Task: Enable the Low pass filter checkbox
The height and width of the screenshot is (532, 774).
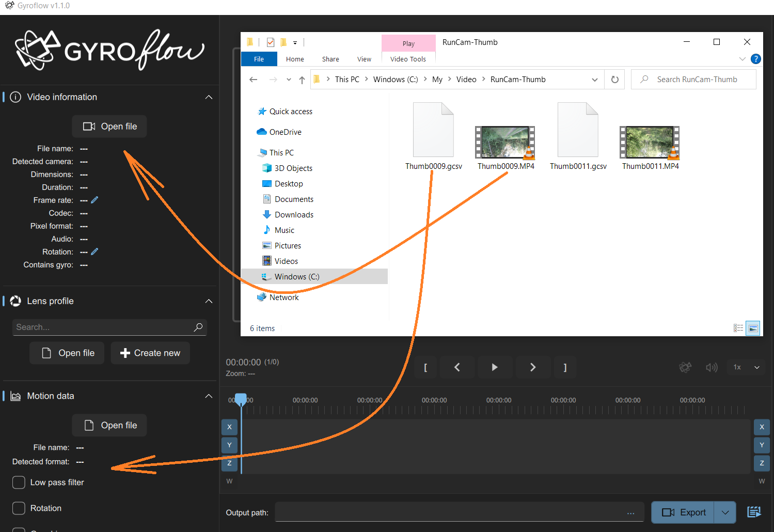Action: point(19,482)
